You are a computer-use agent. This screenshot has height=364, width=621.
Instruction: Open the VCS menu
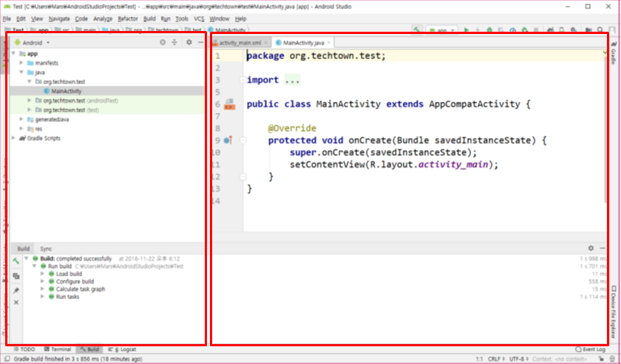[x=199, y=18]
